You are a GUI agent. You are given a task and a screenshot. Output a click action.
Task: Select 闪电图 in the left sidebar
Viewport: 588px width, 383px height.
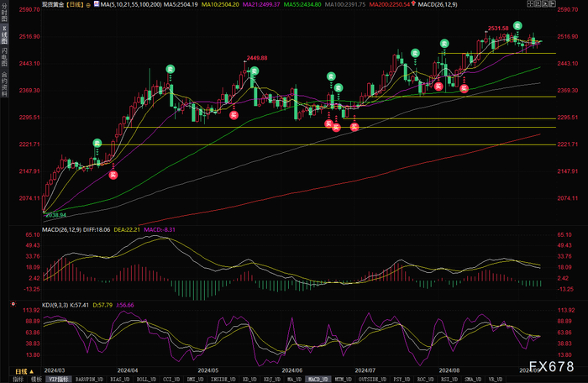point(4,56)
